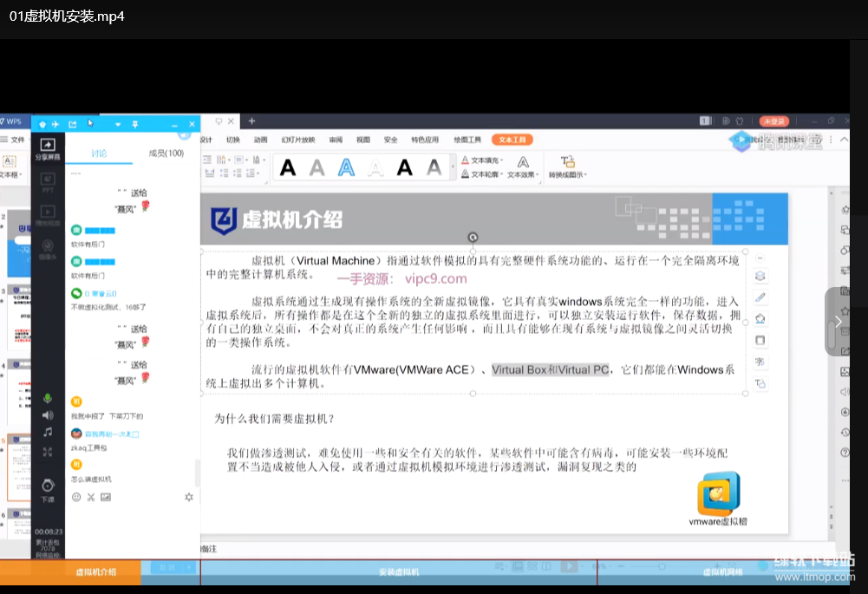Image resolution: width=868 pixels, height=594 pixels.
Task: Click the PPT icon in classroom sidebar
Action: coord(48,182)
